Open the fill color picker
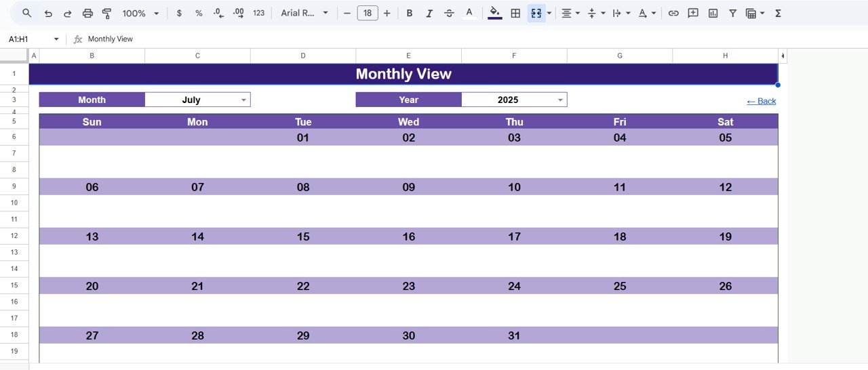This screenshot has width=868, height=370. tap(494, 14)
